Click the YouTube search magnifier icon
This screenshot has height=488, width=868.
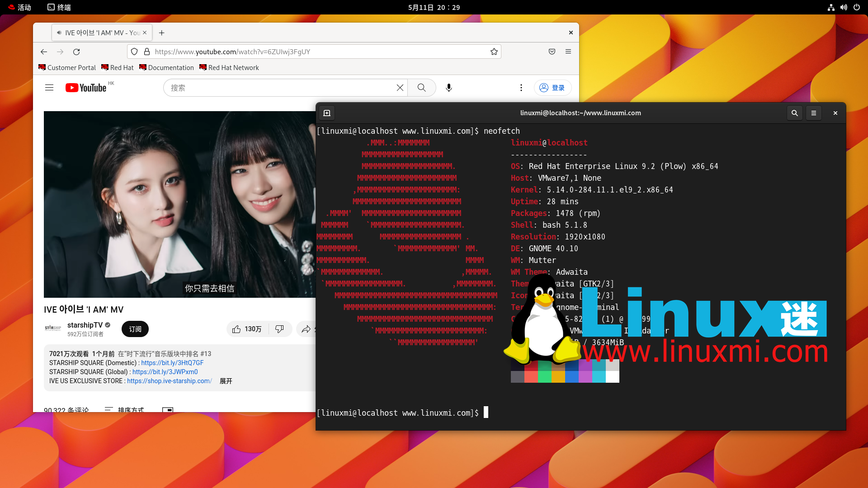click(421, 88)
